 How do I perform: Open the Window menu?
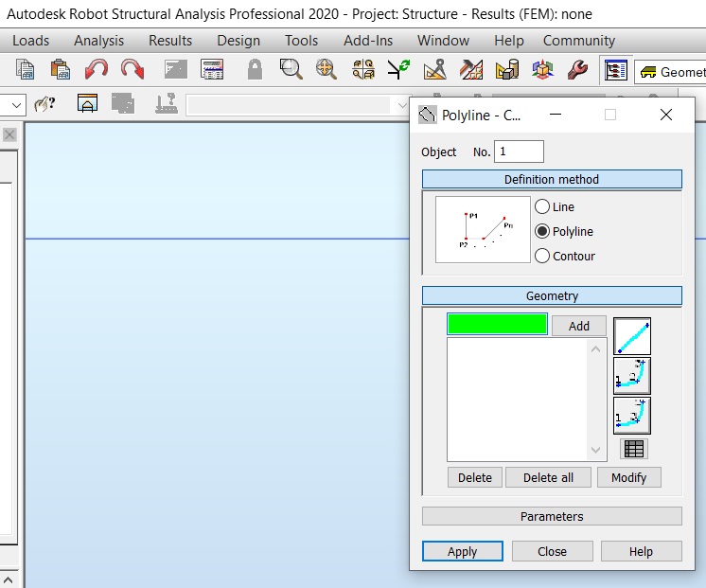pos(443,41)
